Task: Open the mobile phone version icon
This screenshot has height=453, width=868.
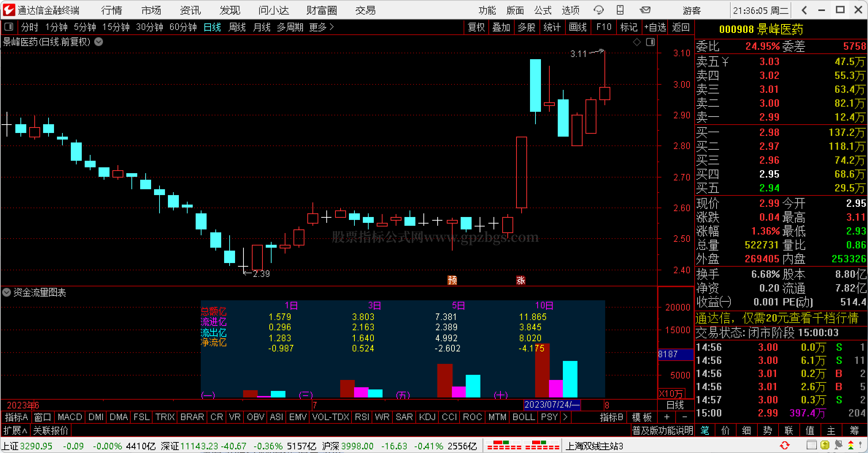Action: tap(620, 10)
